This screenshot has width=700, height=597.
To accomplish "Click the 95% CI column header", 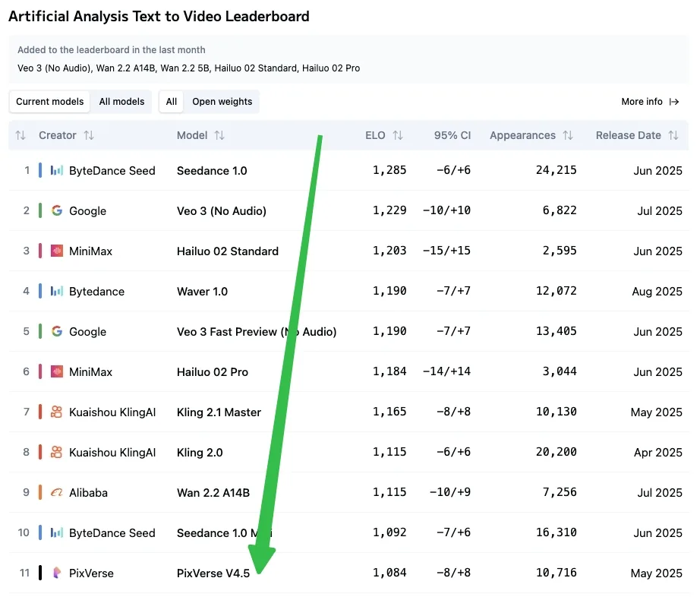I will pos(452,135).
